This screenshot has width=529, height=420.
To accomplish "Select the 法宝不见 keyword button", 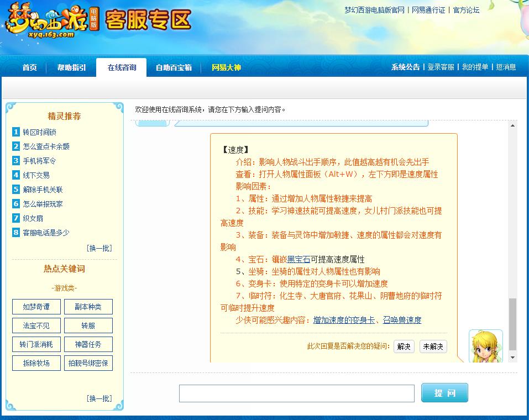I will pos(36,326).
